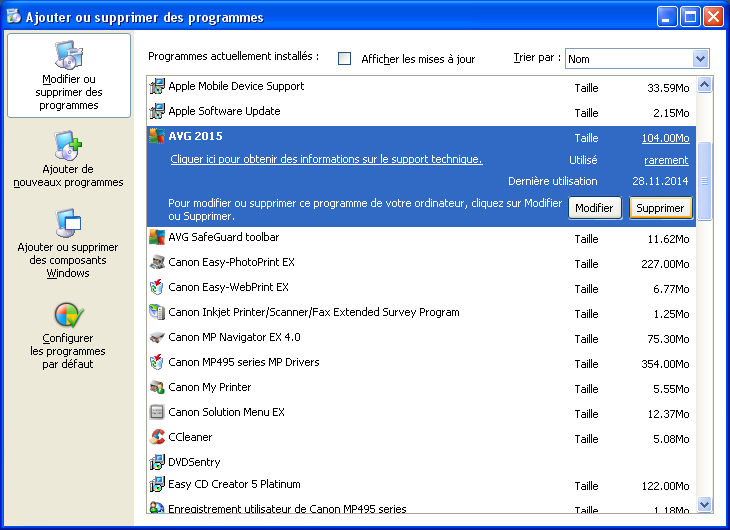Viewport: 730px width, 530px height.
Task: Click the 104.00Mo size link
Action: pos(665,138)
